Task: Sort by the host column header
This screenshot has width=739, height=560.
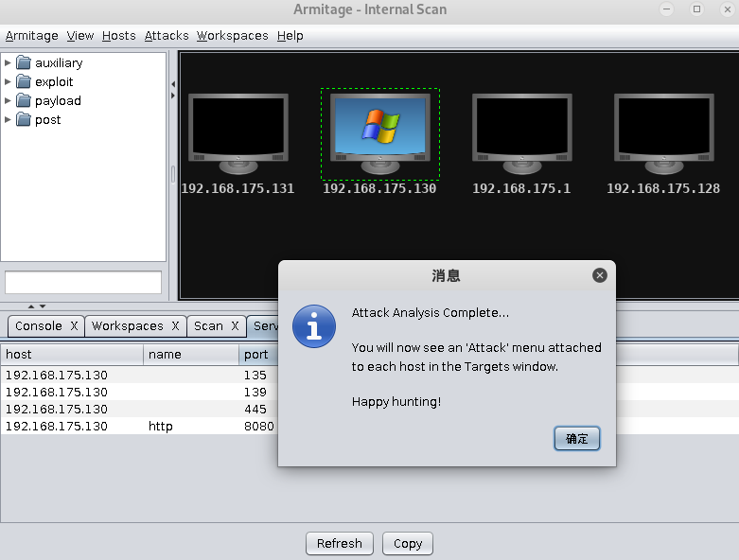Action: coord(72,355)
